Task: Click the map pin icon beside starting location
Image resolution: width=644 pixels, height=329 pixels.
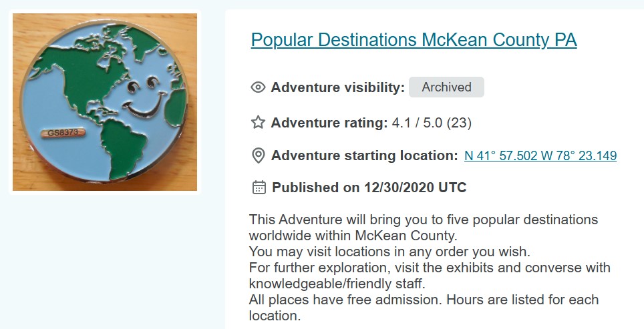Action: click(258, 156)
